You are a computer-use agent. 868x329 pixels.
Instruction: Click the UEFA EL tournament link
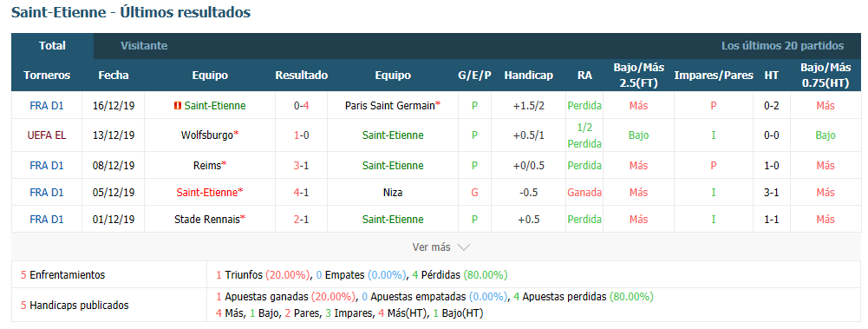click(47, 135)
